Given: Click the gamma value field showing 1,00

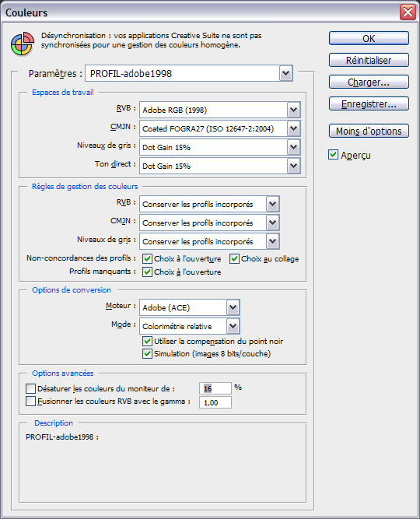Looking at the screenshot, I should [x=215, y=402].
